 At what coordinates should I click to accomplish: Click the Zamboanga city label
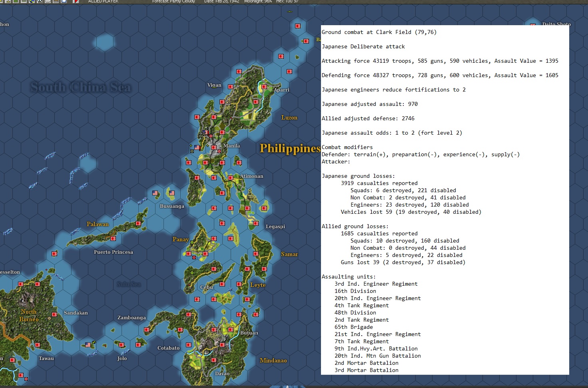point(132,318)
